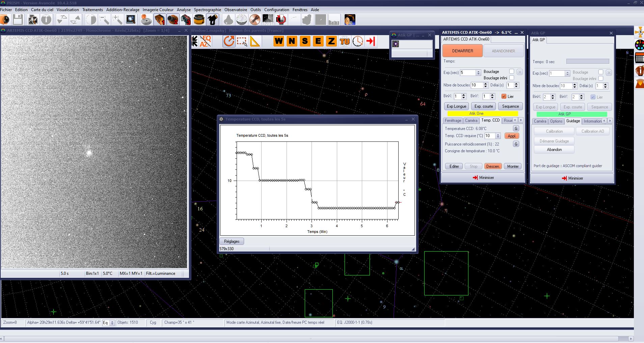Open the Spectrographie menu
Image resolution: width=644 pixels, height=343 pixels.
click(207, 10)
